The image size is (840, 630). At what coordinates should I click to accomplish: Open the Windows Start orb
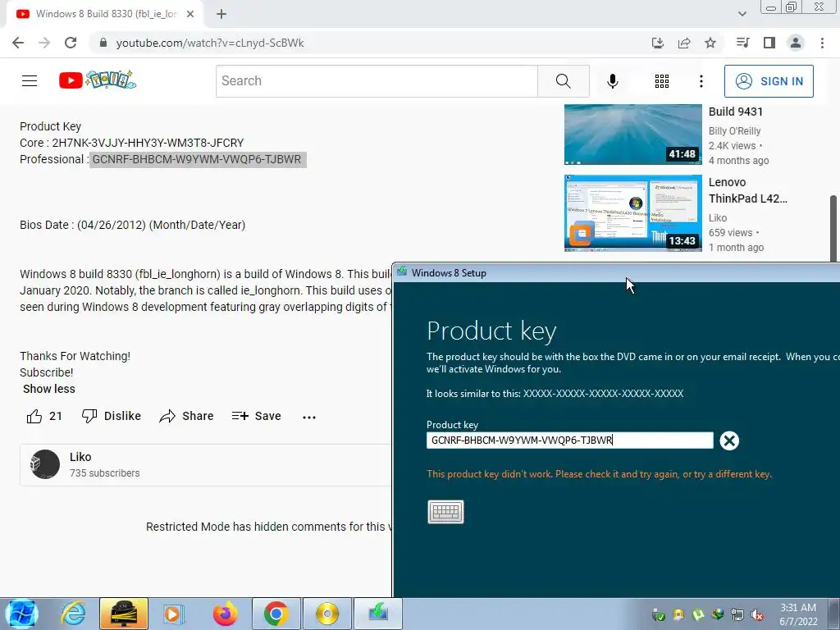tap(21, 614)
